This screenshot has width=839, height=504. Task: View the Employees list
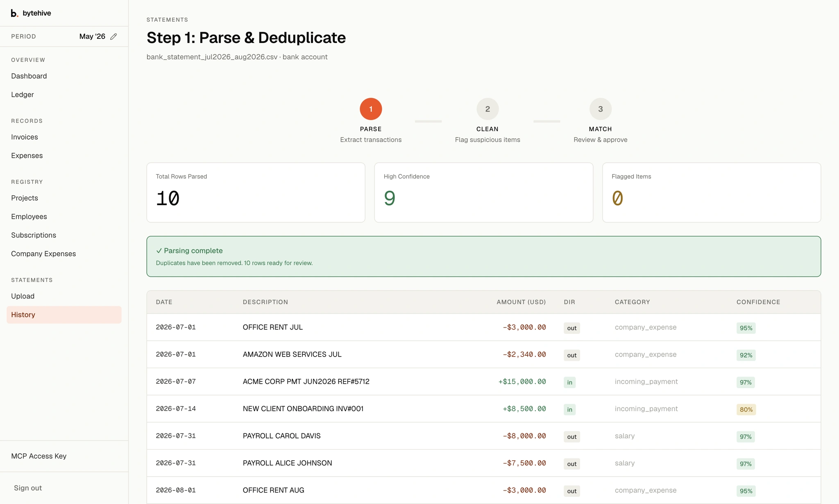[29, 217]
